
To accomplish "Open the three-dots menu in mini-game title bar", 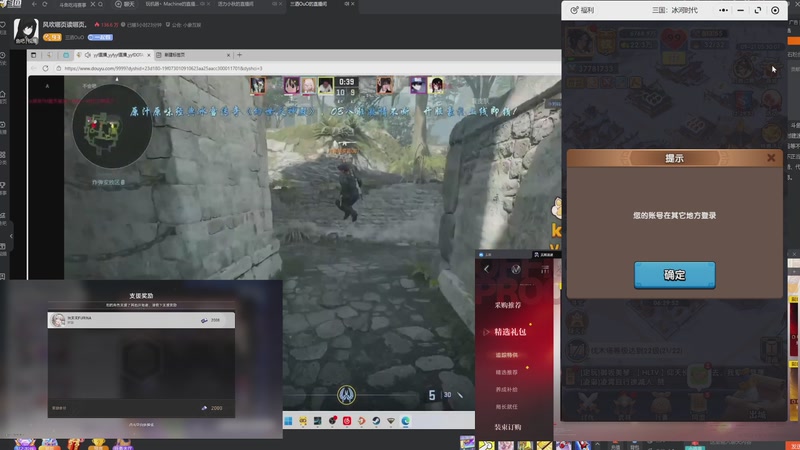I will (723, 10).
